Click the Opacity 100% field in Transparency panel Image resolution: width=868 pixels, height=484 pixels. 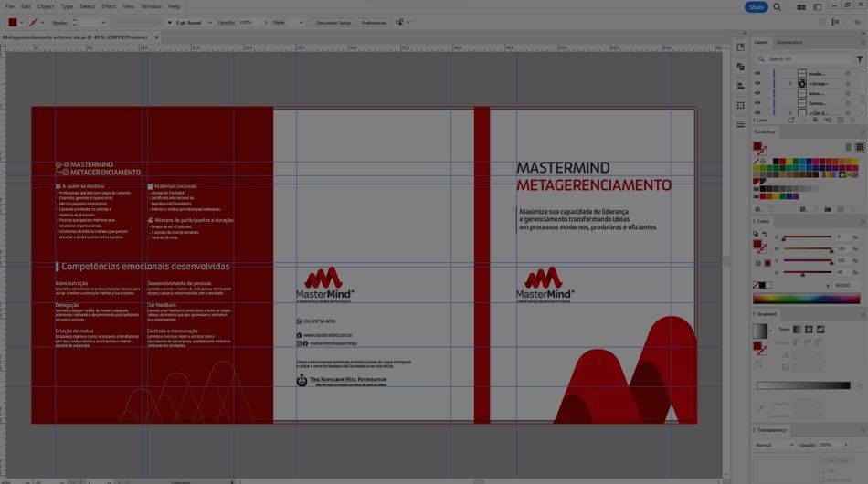[830, 445]
